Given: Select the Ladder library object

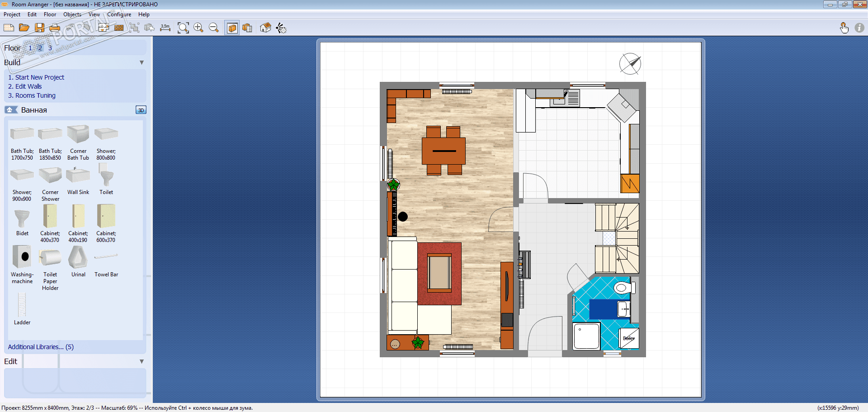Looking at the screenshot, I should tap(22, 309).
